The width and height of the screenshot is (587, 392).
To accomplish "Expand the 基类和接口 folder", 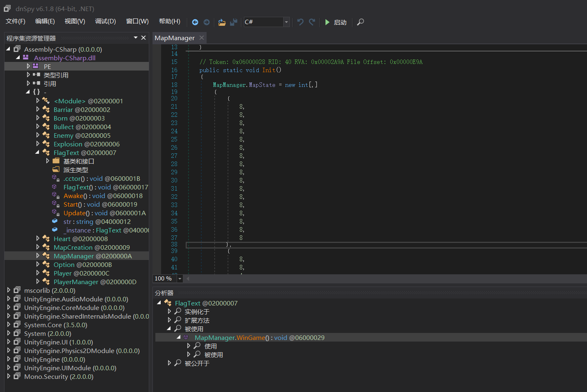I will tap(48, 161).
